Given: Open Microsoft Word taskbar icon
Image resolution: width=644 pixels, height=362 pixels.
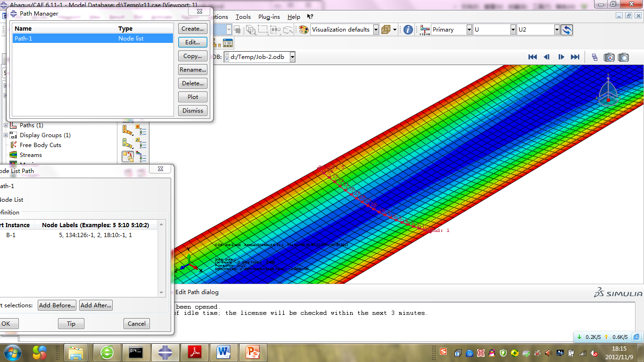Looking at the screenshot, I should point(224,353).
